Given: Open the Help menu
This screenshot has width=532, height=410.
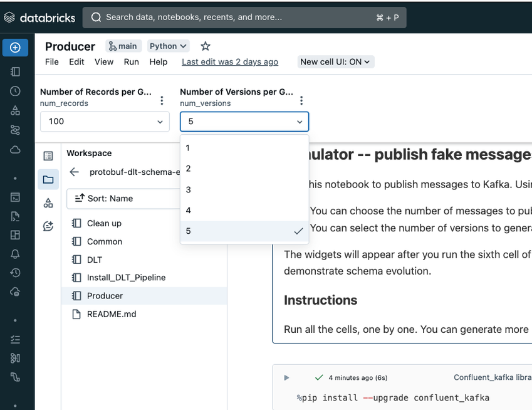Looking at the screenshot, I should (159, 62).
